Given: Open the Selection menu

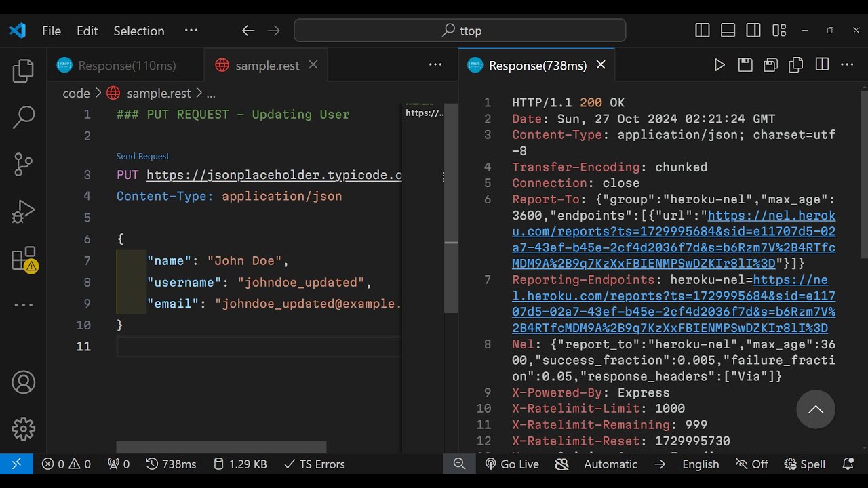Looking at the screenshot, I should 139,30.
